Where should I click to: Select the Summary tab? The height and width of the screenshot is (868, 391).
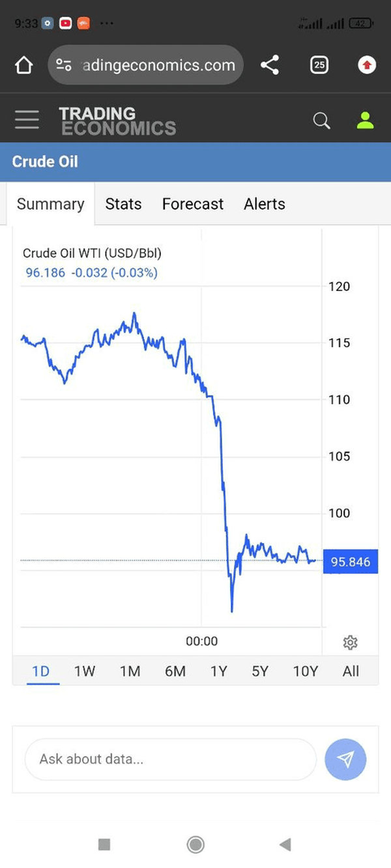pyautogui.click(x=50, y=204)
